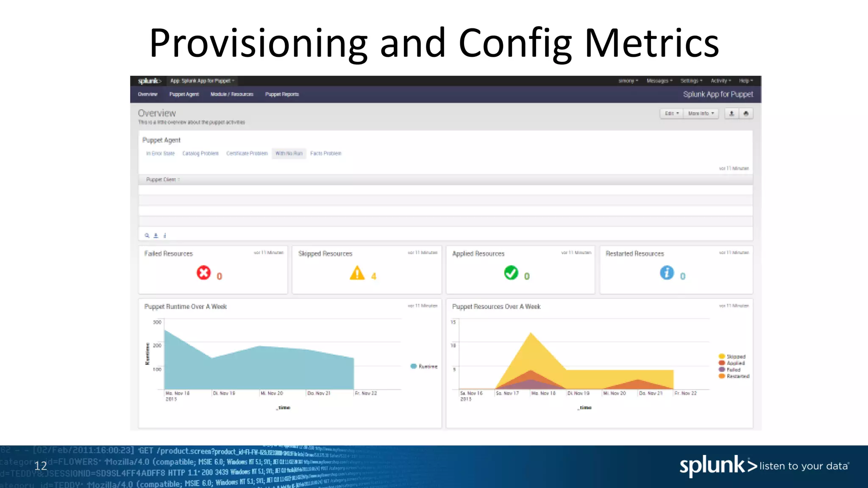This screenshot has height=488, width=868.
Task: Click the Restarted legend swatch
Action: pos(722,376)
